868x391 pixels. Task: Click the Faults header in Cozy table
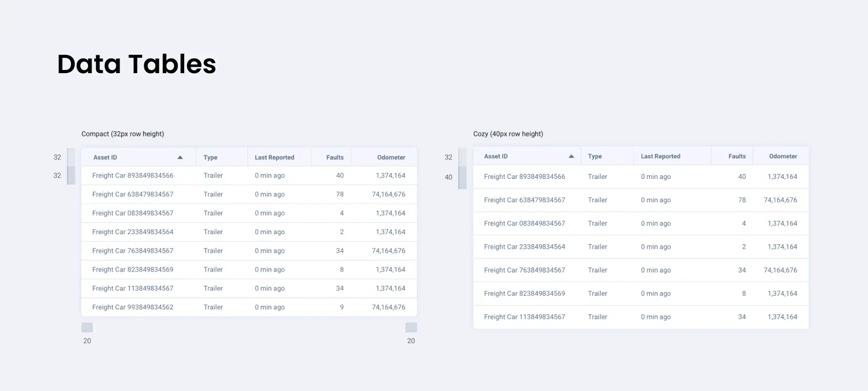tap(737, 156)
